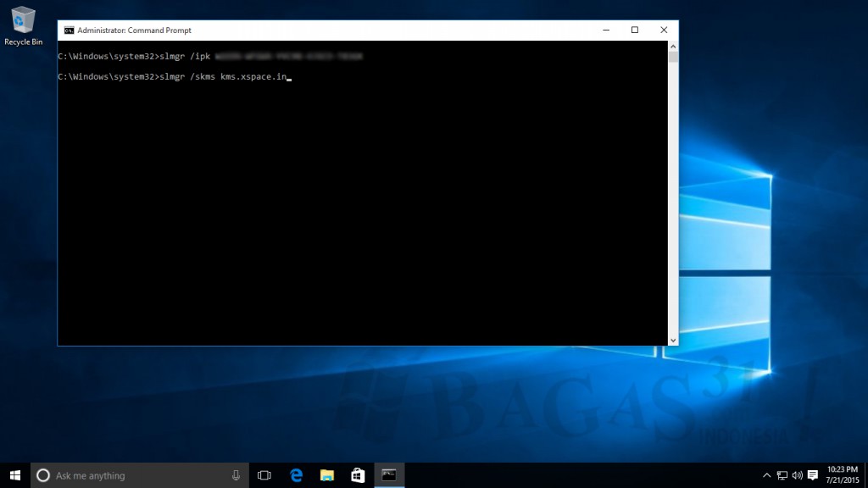Click the scrollbar down arrow in Command Prompt
This screenshot has height=488, width=868.
[673, 341]
